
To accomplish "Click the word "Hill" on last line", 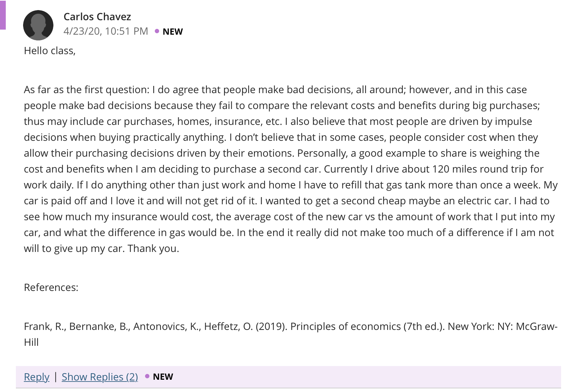I will (31, 342).
